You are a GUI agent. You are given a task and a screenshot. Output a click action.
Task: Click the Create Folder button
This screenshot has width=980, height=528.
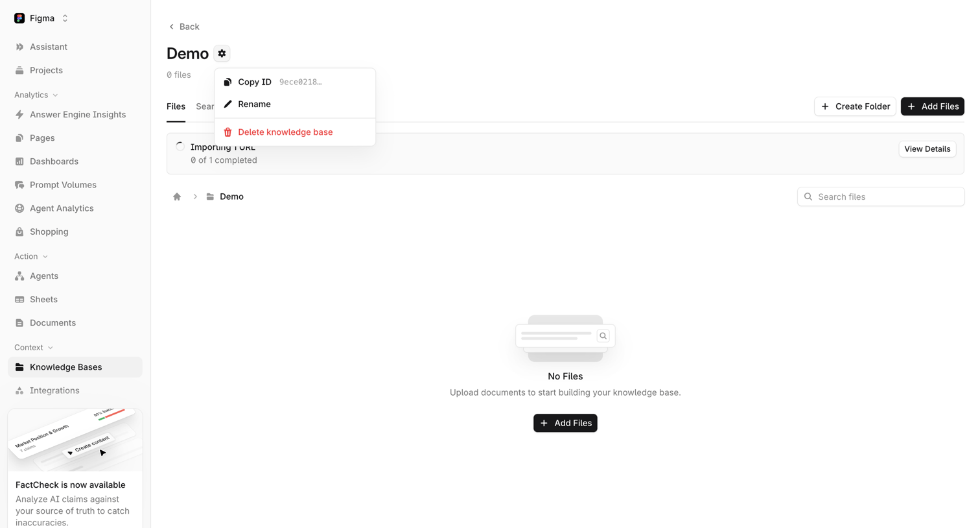(855, 106)
